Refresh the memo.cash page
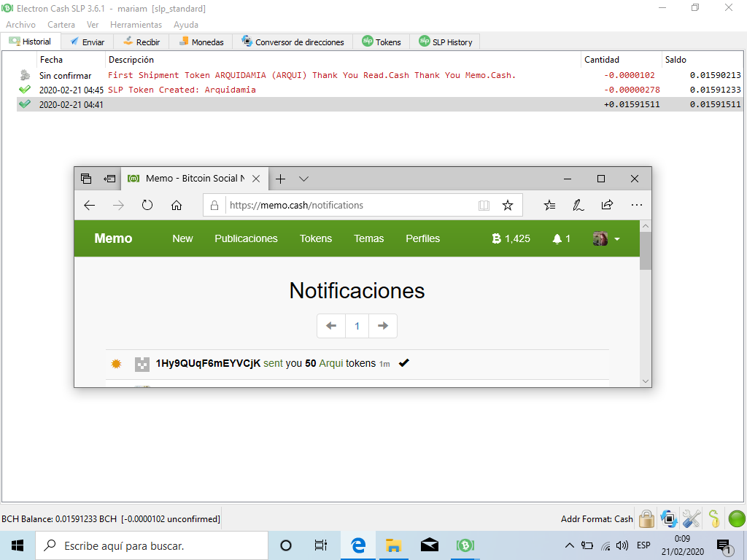This screenshot has height=560, width=747. [147, 205]
